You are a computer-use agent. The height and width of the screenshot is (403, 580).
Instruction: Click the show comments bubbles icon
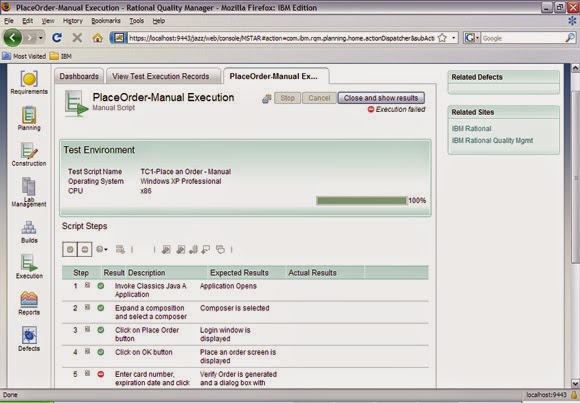pos(220,249)
